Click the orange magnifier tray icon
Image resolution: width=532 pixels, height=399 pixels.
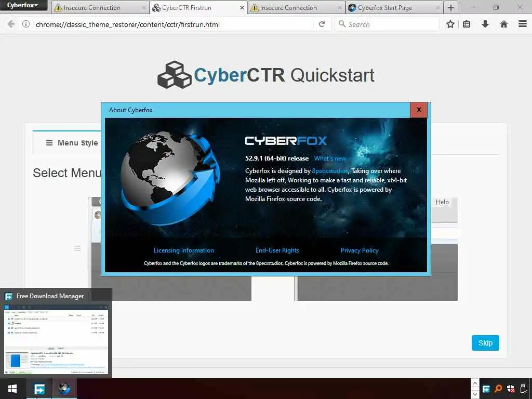(x=498, y=389)
